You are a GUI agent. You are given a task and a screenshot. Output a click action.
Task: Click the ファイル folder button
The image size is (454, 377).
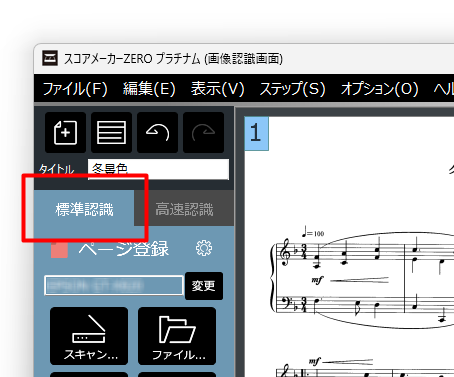(x=177, y=336)
